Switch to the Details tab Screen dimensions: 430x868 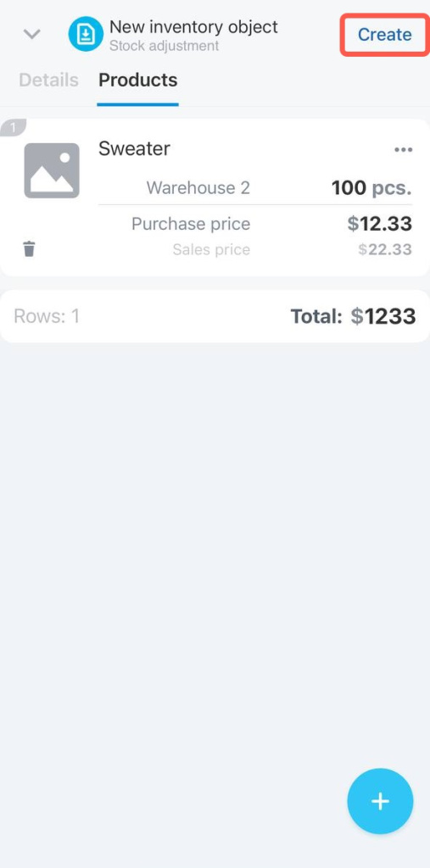48,81
